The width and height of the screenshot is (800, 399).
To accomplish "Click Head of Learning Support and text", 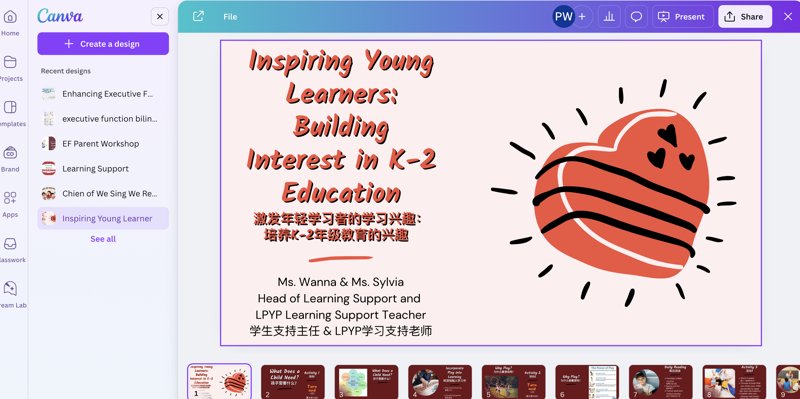I will click(339, 298).
